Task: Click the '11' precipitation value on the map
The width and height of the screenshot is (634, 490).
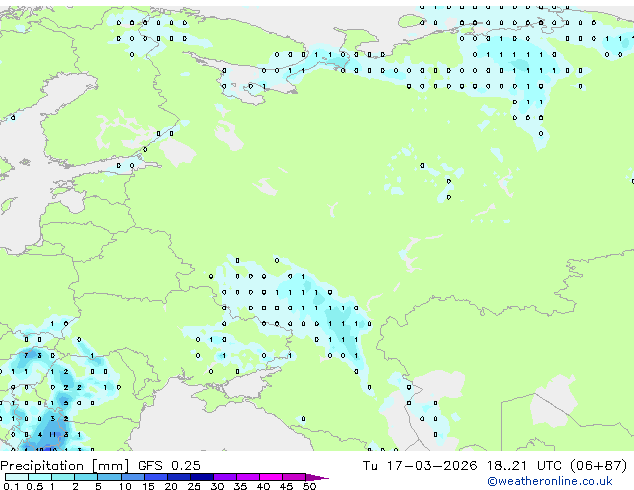Action: [x=53, y=435]
